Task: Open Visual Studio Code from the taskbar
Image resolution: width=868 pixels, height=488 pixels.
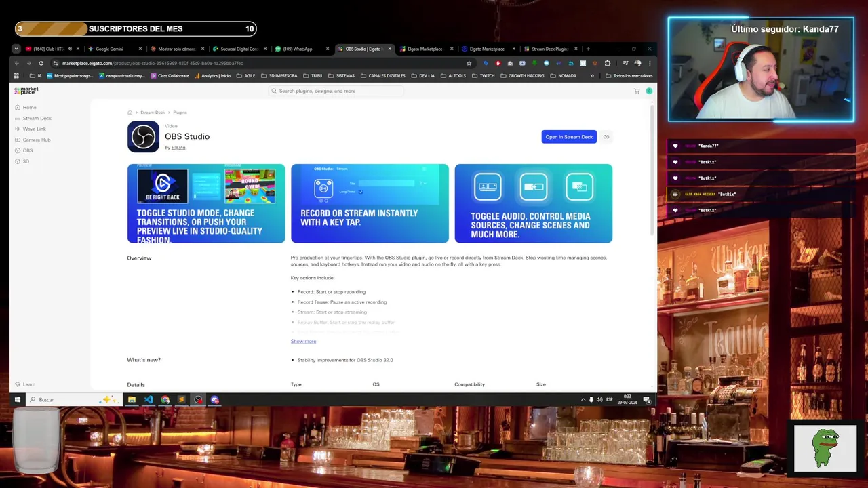Action: pos(149,400)
